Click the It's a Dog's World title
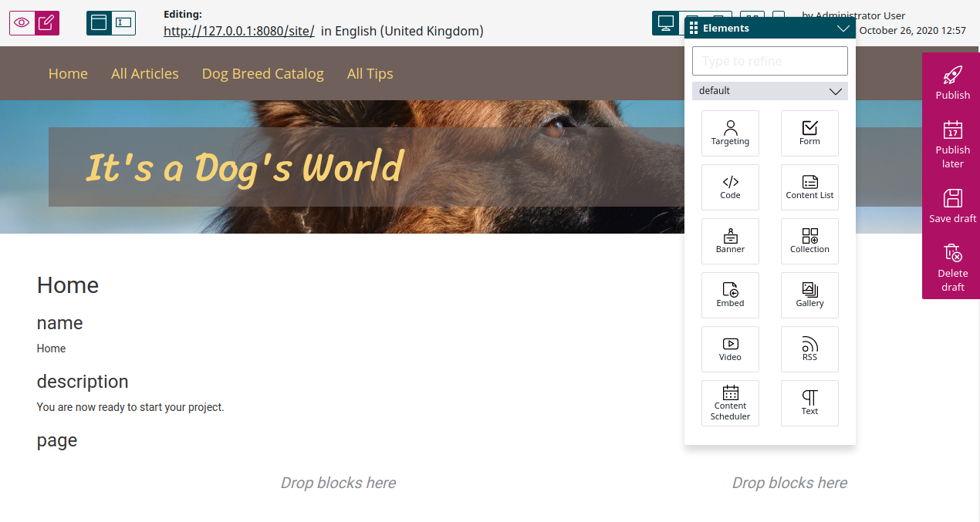This screenshot has height=522, width=980. pyautogui.click(x=244, y=167)
